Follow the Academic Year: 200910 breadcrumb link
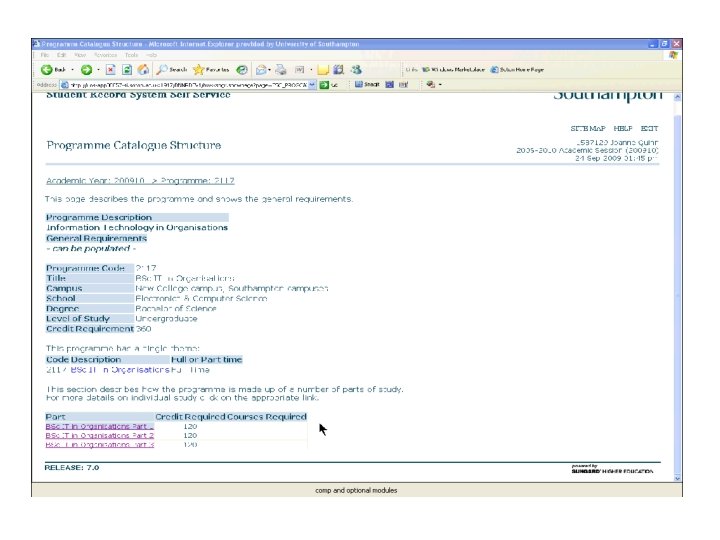The width and height of the screenshot is (720, 540). [96, 181]
